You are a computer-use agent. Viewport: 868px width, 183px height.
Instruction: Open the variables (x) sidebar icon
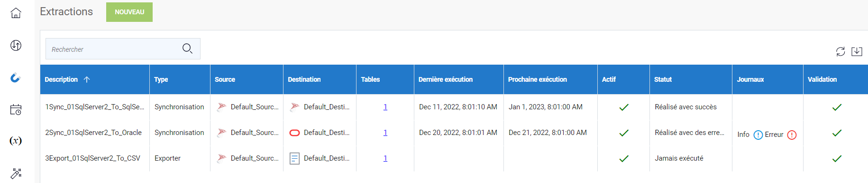[16, 141]
